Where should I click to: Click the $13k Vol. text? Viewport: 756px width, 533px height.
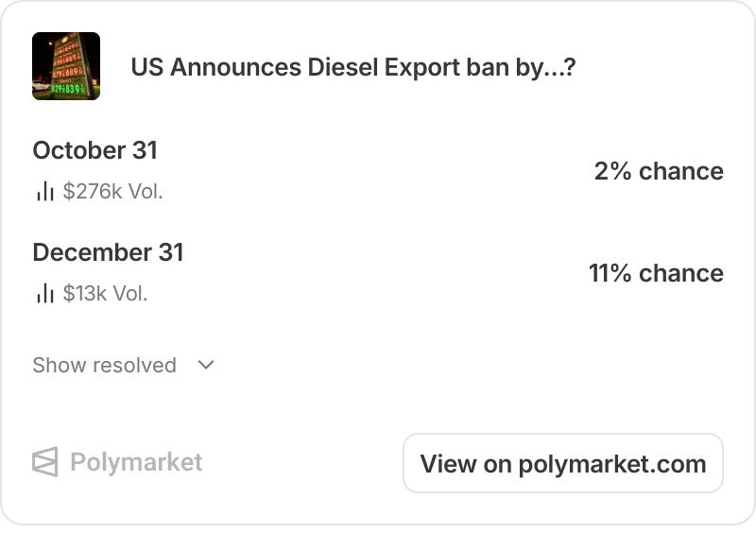click(x=105, y=293)
